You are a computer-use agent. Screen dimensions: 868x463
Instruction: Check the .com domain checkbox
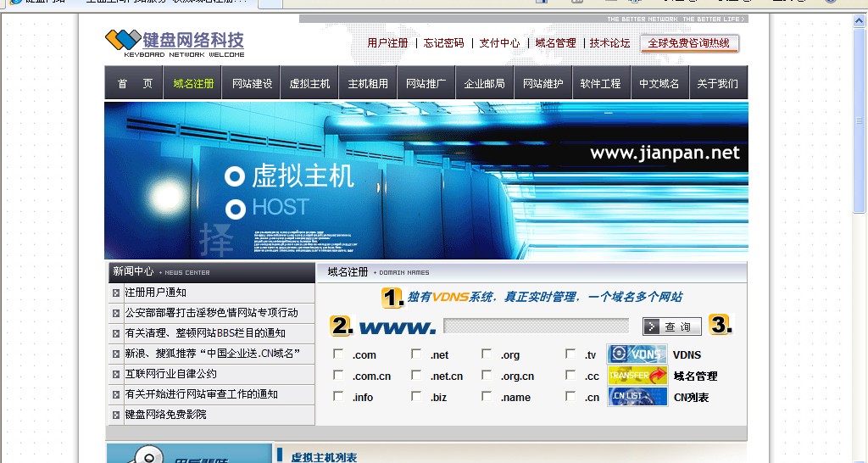click(x=338, y=354)
